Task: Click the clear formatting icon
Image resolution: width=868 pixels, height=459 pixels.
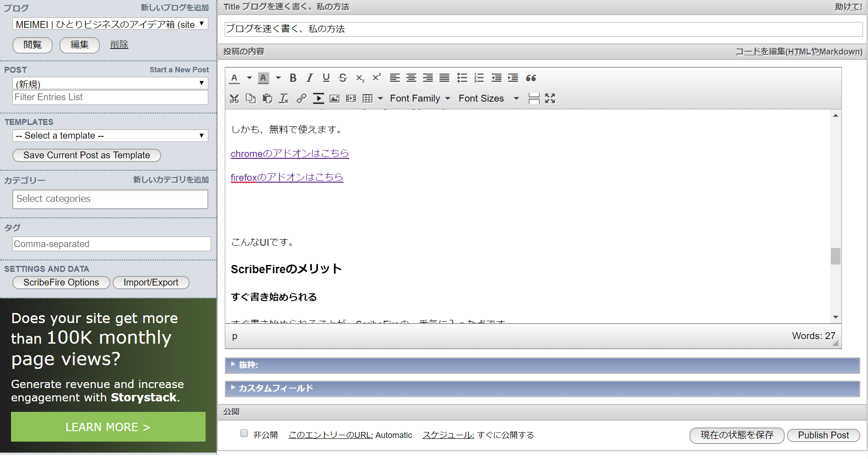Action: point(284,98)
